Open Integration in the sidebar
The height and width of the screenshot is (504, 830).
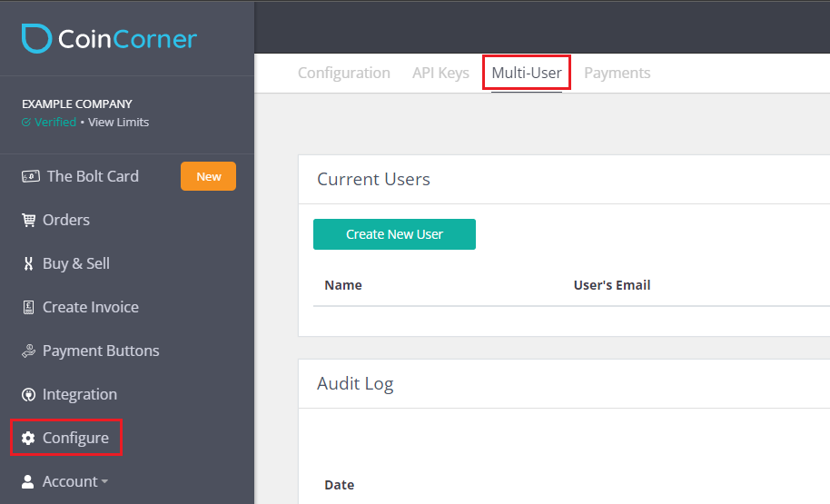80,394
